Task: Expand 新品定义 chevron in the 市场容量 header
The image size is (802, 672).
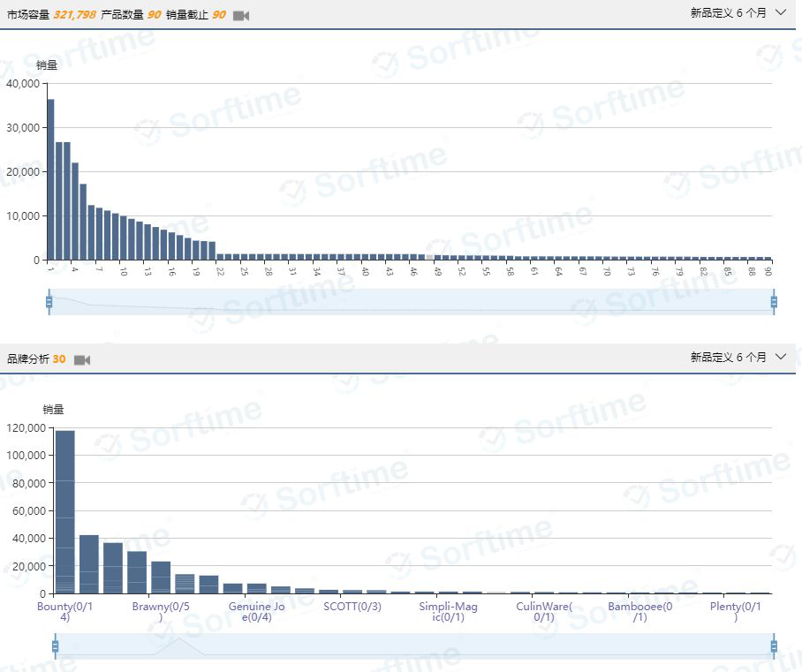Action: coord(780,12)
